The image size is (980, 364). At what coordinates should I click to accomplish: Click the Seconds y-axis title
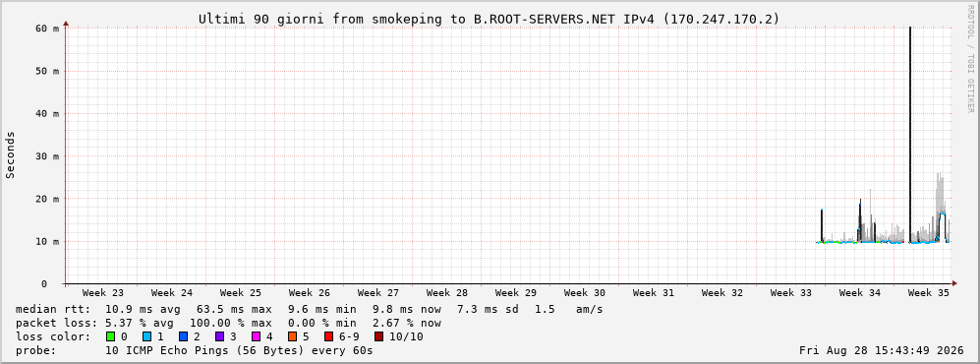(x=11, y=155)
